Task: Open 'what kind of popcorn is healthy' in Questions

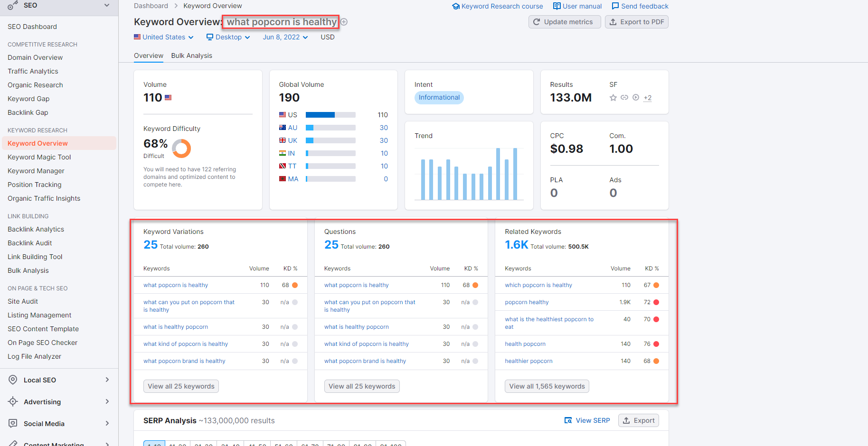Action: point(367,344)
